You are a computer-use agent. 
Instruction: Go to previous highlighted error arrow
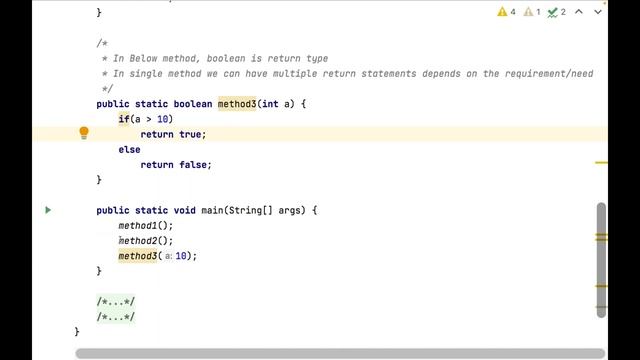coord(579,12)
